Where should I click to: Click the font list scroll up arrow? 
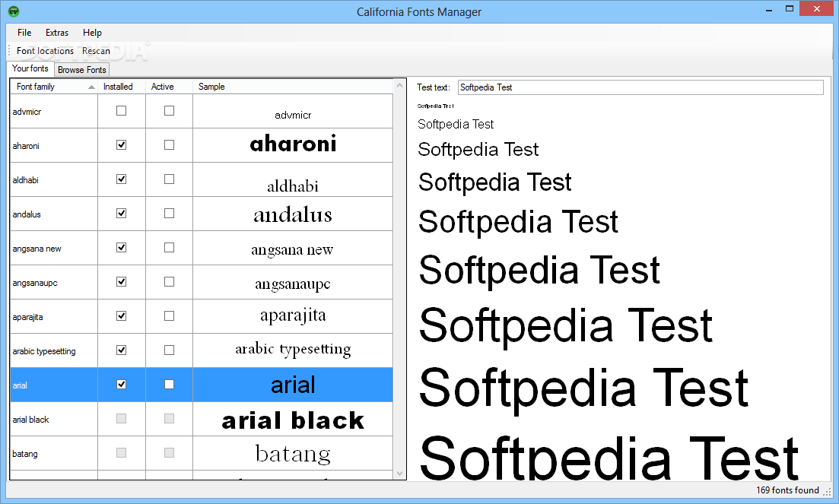tap(399, 85)
